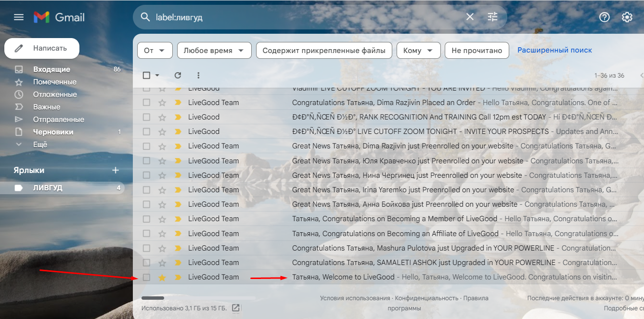Toggle importance marker on 'Irina Yaremko' email
The width and height of the screenshot is (644, 319).
[178, 190]
